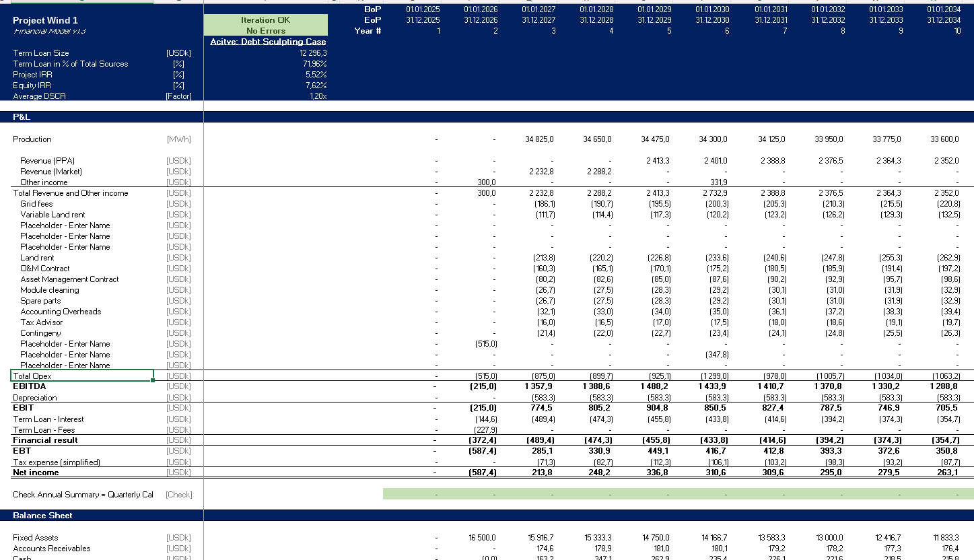Click the 'Contingeny' row label
This screenshot has width=974, height=560.
[40, 333]
